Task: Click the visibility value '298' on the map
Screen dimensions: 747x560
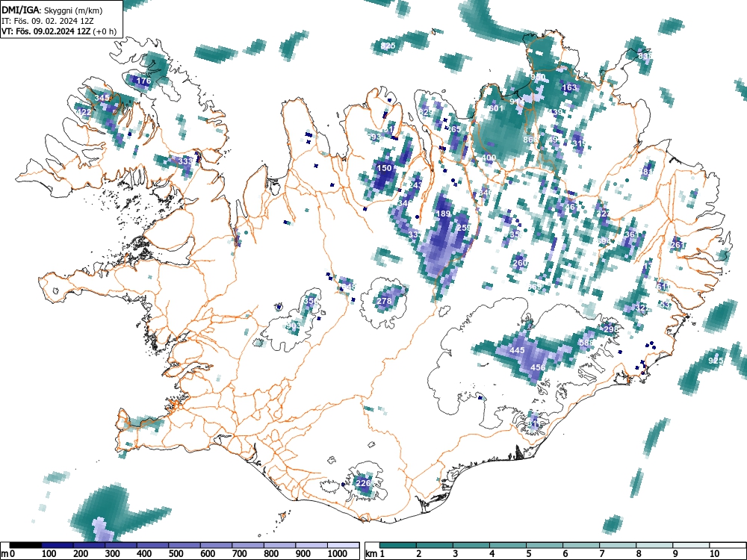Action: tap(611, 329)
